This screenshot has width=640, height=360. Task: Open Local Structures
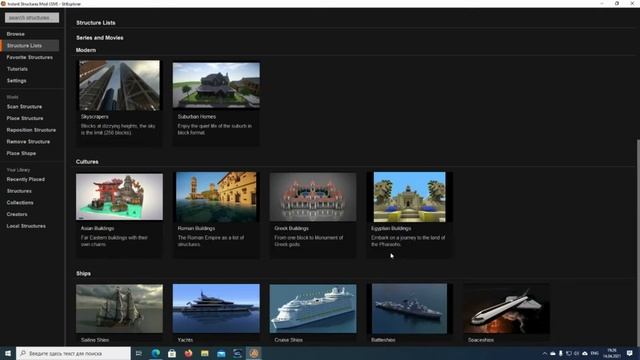click(x=26, y=226)
